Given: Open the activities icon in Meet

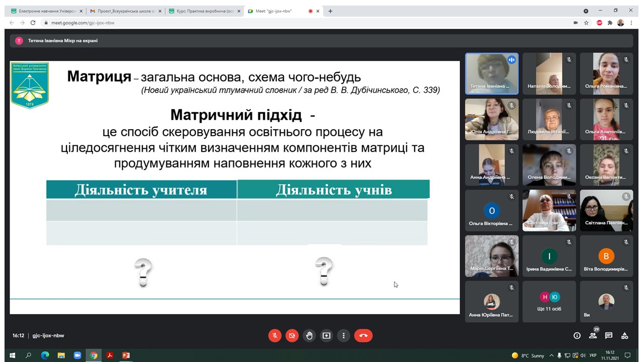Looking at the screenshot, I should tap(624, 335).
